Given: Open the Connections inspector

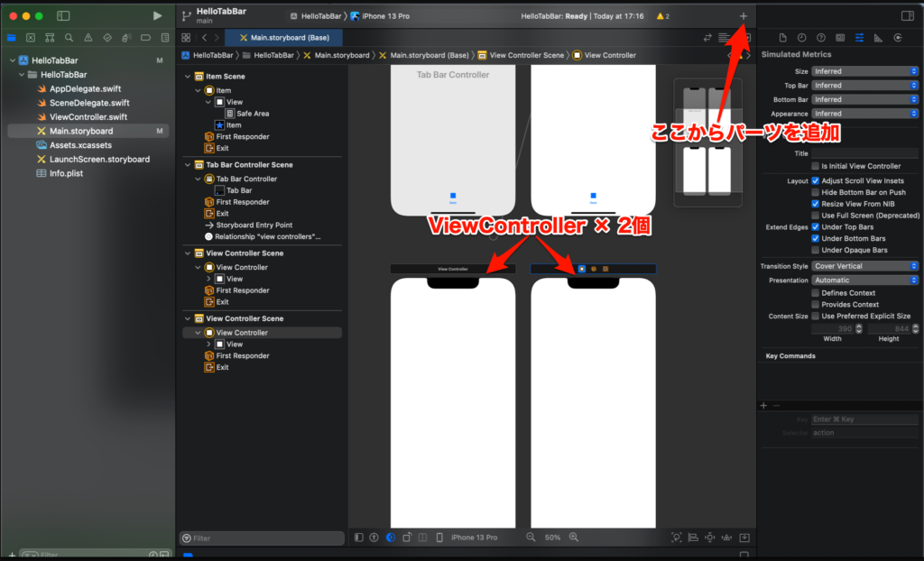Looking at the screenshot, I should coord(898,37).
